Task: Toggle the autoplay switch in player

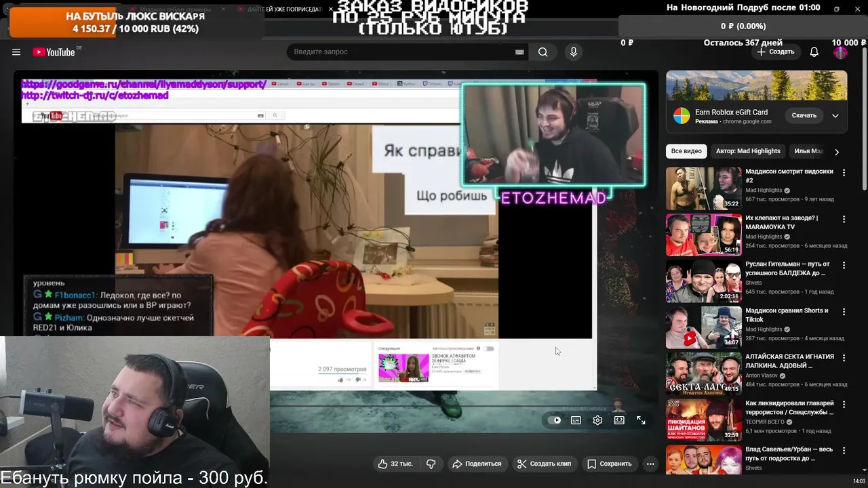Action: tap(555, 420)
